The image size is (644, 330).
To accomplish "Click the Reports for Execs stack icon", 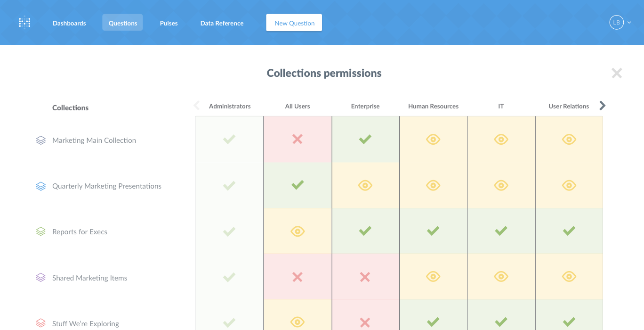I will coord(41,232).
